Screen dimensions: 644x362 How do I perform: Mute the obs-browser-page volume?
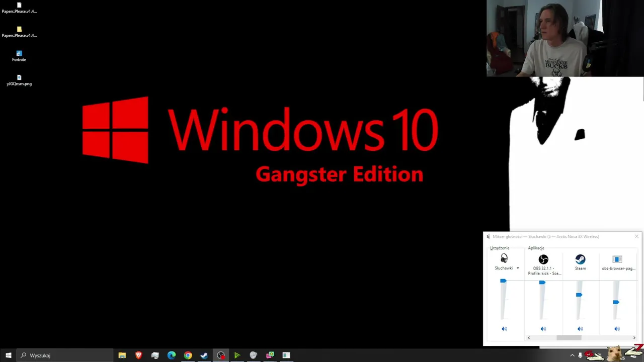tap(617, 329)
